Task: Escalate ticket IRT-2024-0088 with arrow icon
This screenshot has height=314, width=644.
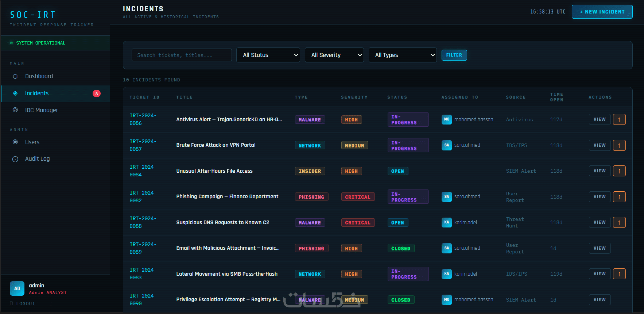Action: pos(619,222)
